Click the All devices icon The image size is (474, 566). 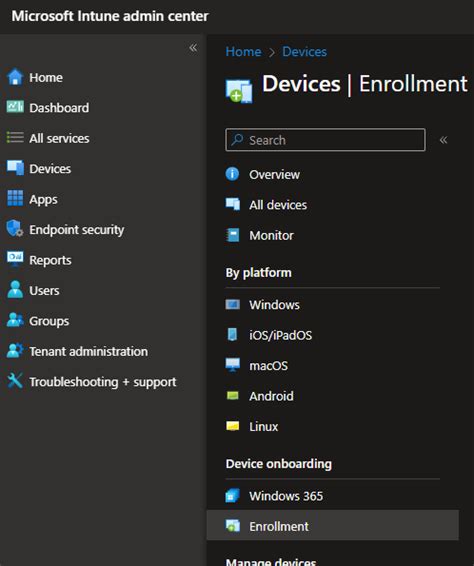pyautogui.click(x=232, y=204)
